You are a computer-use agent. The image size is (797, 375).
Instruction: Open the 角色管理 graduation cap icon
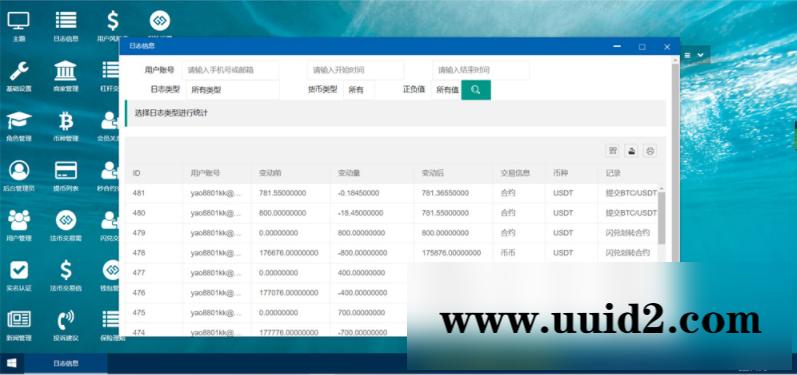pyautogui.click(x=19, y=120)
